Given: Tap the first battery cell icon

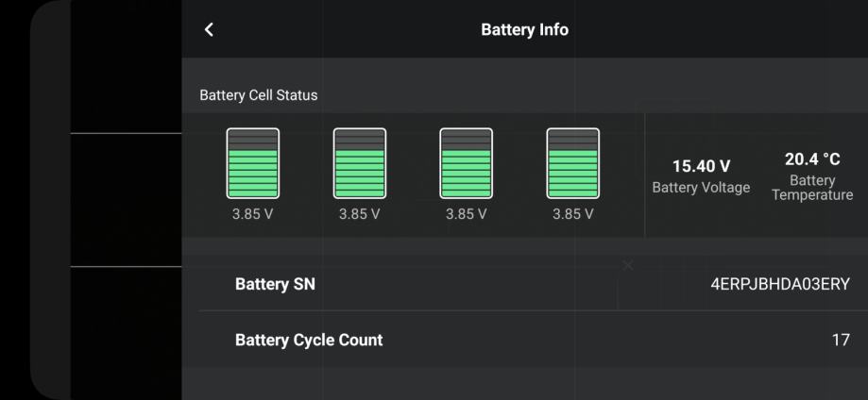Looking at the screenshot, I should pos(252,163).
